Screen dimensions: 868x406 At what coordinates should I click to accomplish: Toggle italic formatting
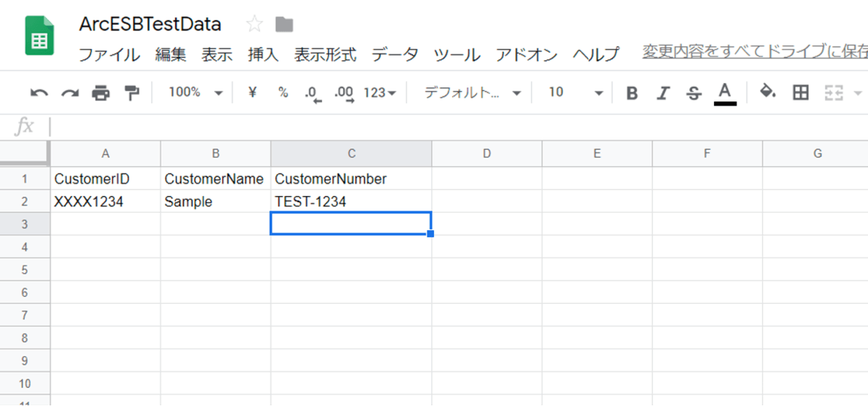[663, 93]
